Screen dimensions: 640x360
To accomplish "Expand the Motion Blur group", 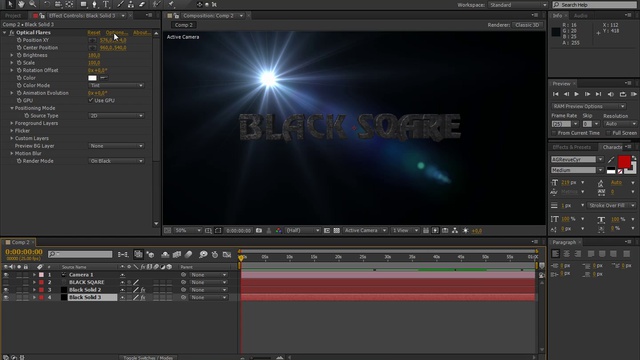I will pyautogui.click(x=12, y=153).
